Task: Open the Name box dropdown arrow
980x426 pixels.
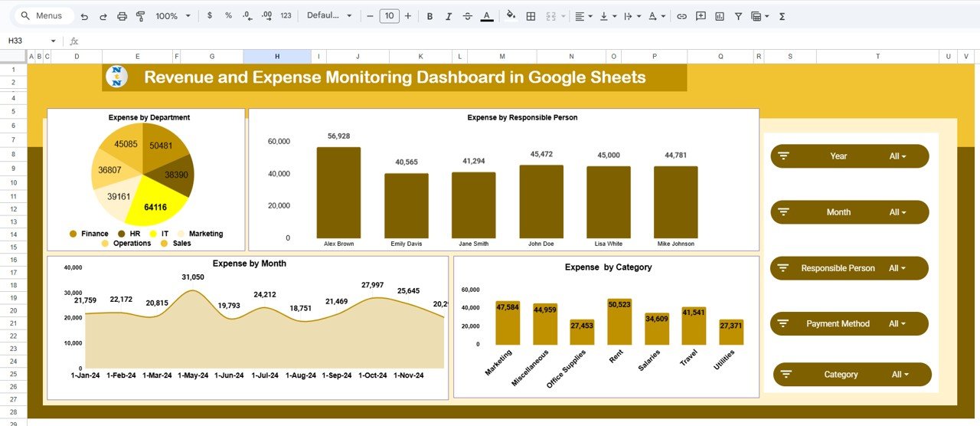Action: [53, 41]
